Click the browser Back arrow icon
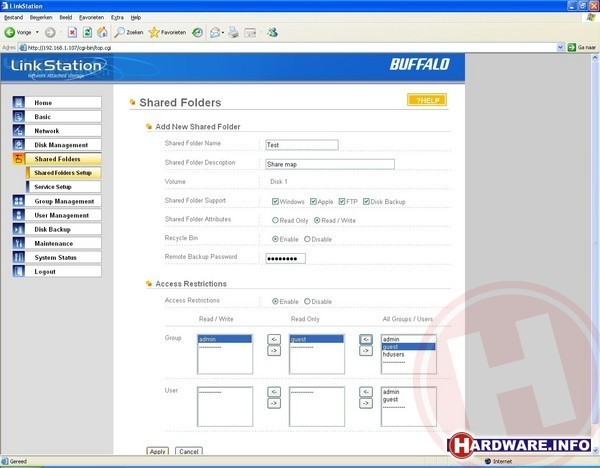 click(10, 33)
